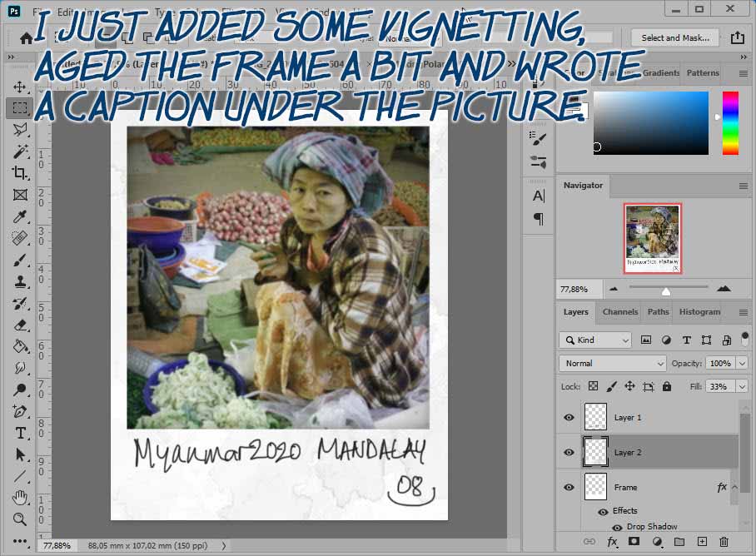Screen dimensions: 756x556
Task: Collapse the right panels double arrow
Action: [x=744, y=57]
